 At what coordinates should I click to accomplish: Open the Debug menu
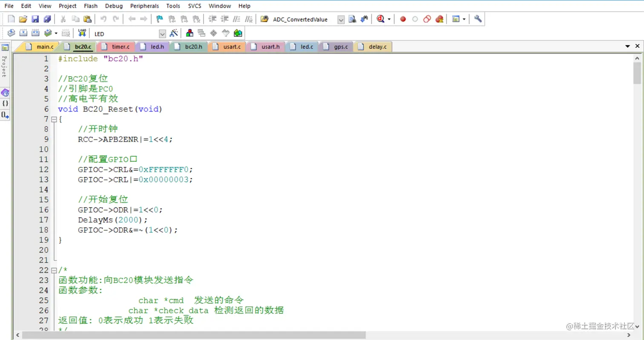[114, 6]
